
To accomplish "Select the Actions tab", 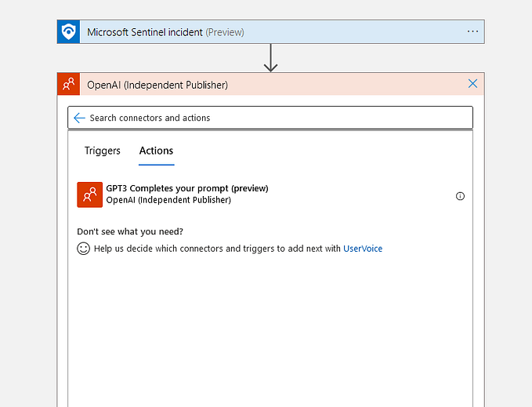I will click(x=156, y=151).
